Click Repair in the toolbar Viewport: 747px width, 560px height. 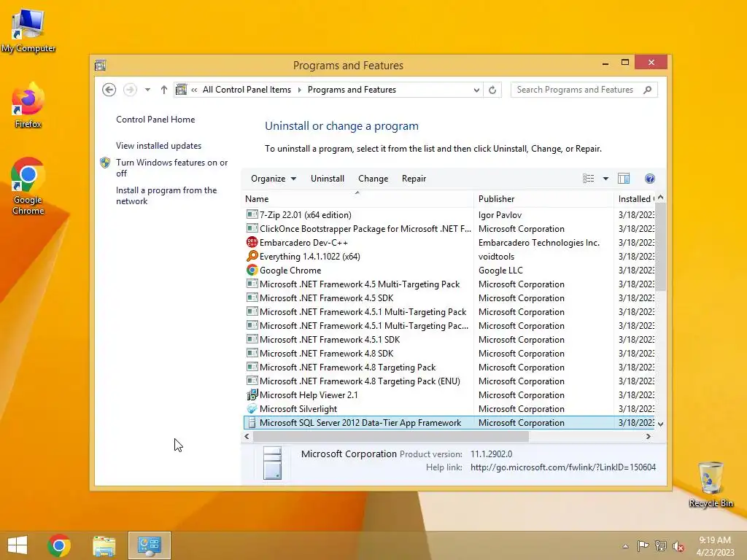(x=414, y=179)
